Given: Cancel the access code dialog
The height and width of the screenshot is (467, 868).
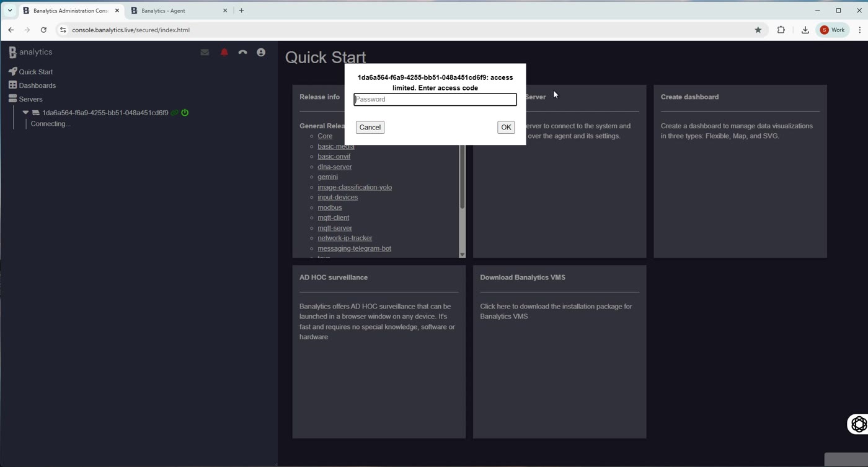Looking at the screenshot, I should [370, 127].
